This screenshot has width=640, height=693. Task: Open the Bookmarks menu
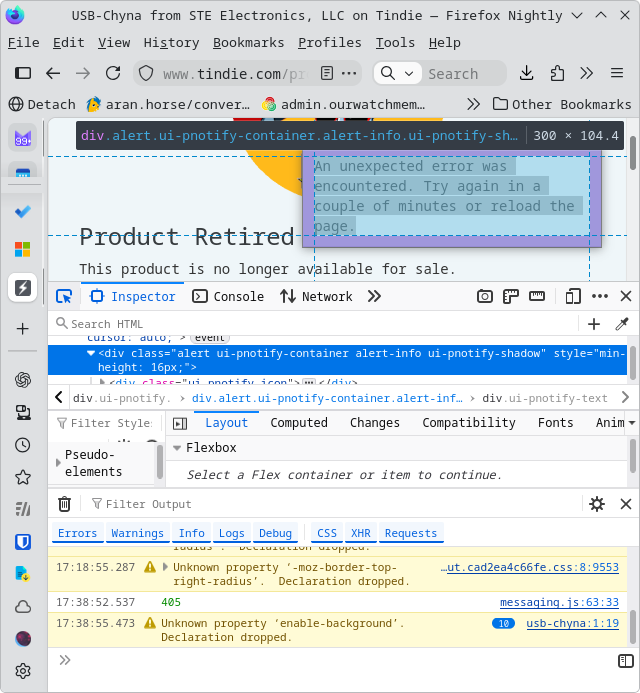tap(248, 43)
